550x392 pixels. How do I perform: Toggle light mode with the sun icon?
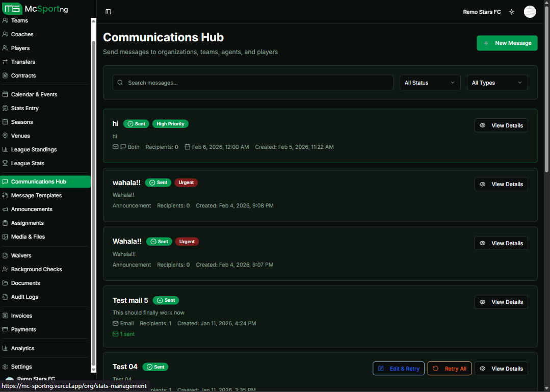pyautogui.click(x=511, y=11)
